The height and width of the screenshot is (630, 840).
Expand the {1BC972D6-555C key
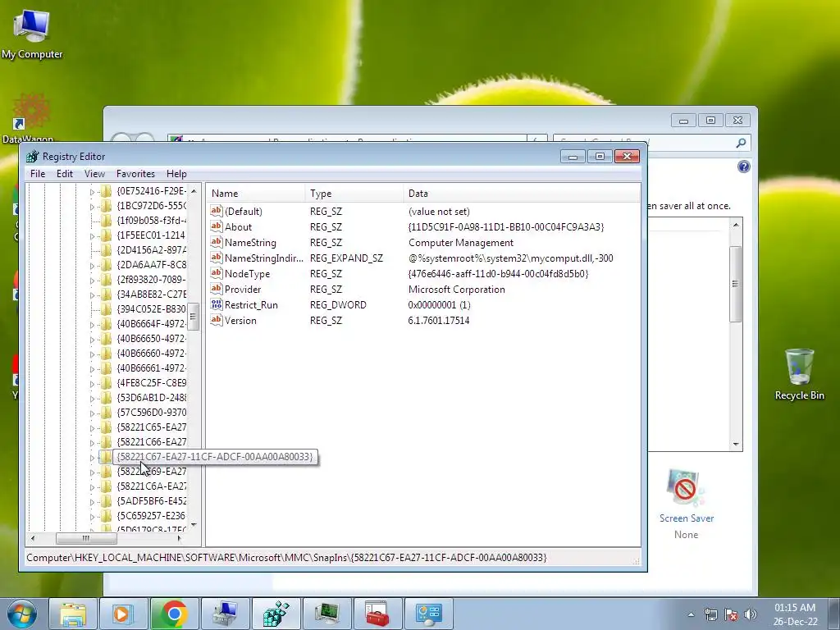click(92, 206)
